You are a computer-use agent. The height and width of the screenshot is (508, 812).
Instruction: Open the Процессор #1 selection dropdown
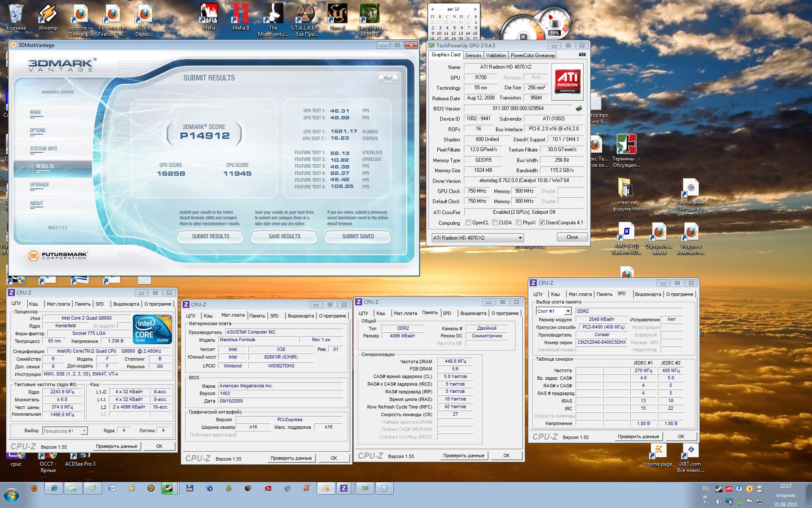click(65, 431)
